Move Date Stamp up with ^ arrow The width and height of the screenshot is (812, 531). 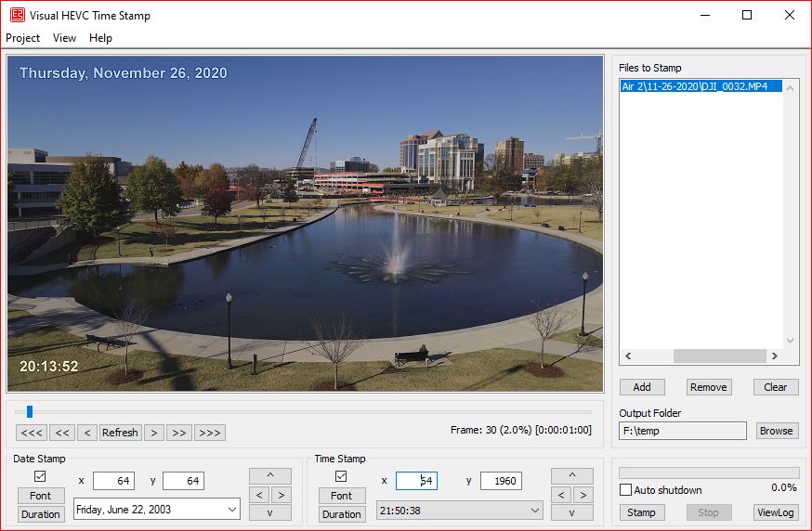pyautogui.click(x=269, y=476)
